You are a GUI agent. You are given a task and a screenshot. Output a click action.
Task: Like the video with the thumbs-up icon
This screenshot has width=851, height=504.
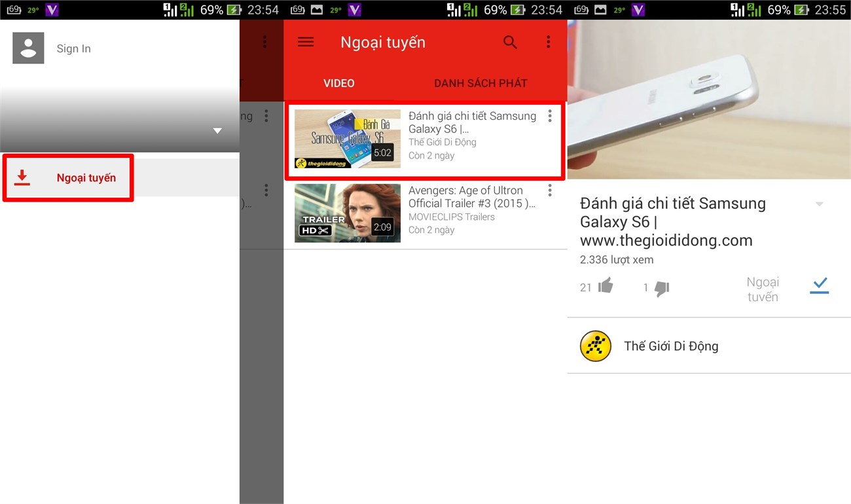tap(606, 286)
